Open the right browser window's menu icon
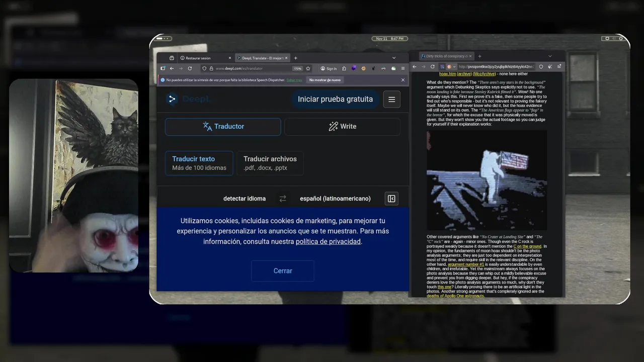Screen dimensions: 644x362 tap(559, 66)
